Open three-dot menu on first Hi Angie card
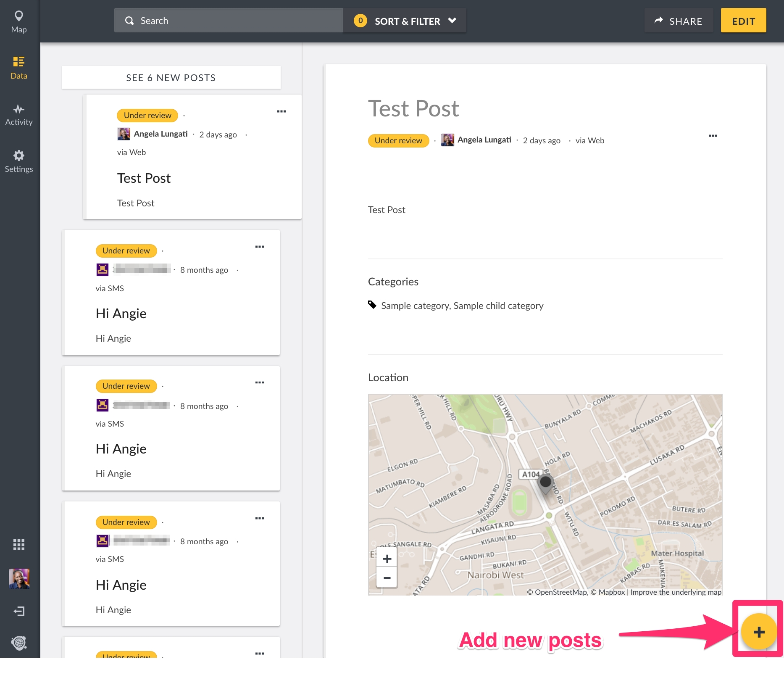 260,247
